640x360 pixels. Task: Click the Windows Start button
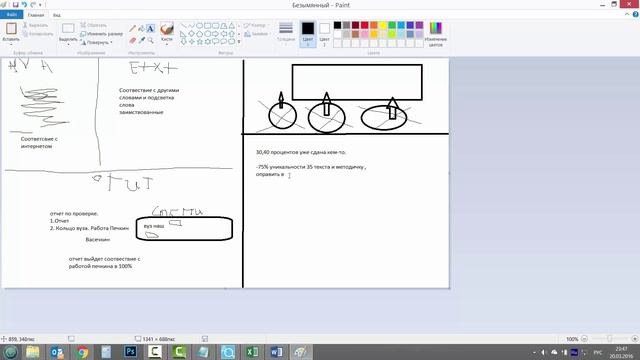point(10,352)
